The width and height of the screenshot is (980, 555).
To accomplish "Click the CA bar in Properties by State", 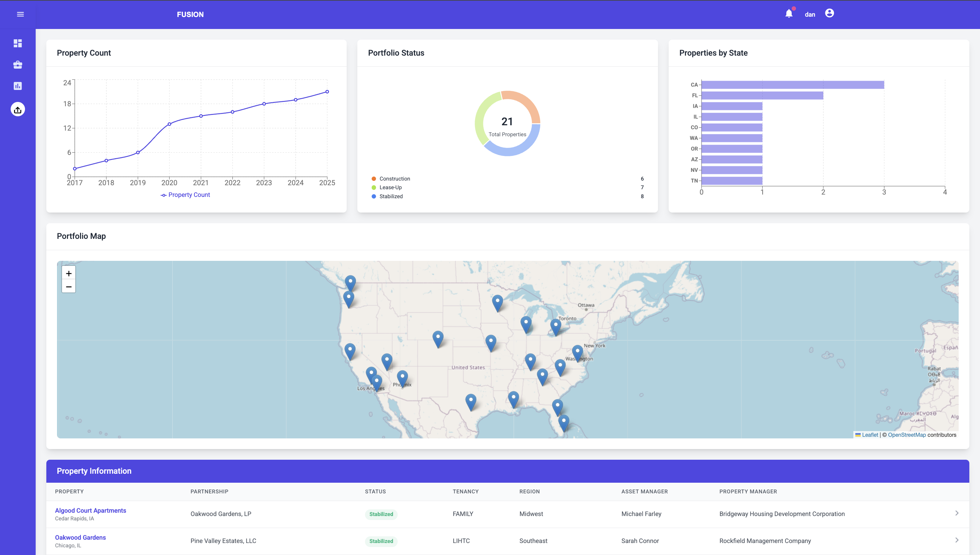I will point(792,85).
